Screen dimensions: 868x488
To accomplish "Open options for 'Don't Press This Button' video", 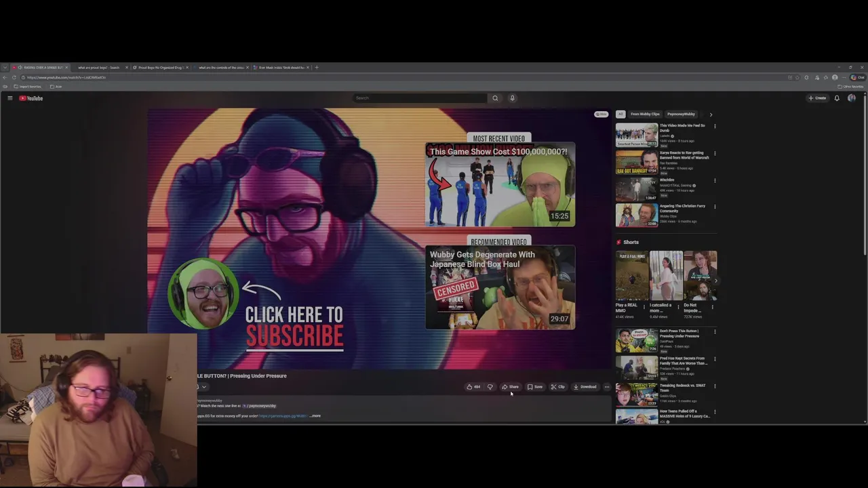I will [715, 332].
